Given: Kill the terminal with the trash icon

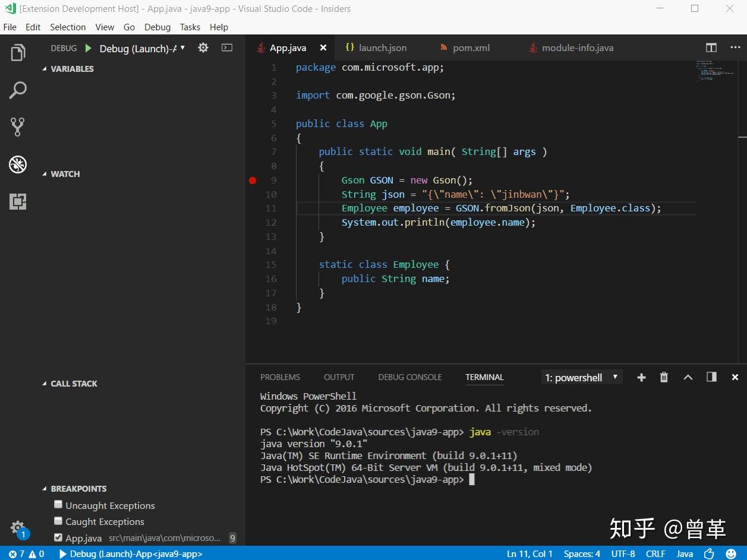Looking at the screenshot, I should (664, 377).
